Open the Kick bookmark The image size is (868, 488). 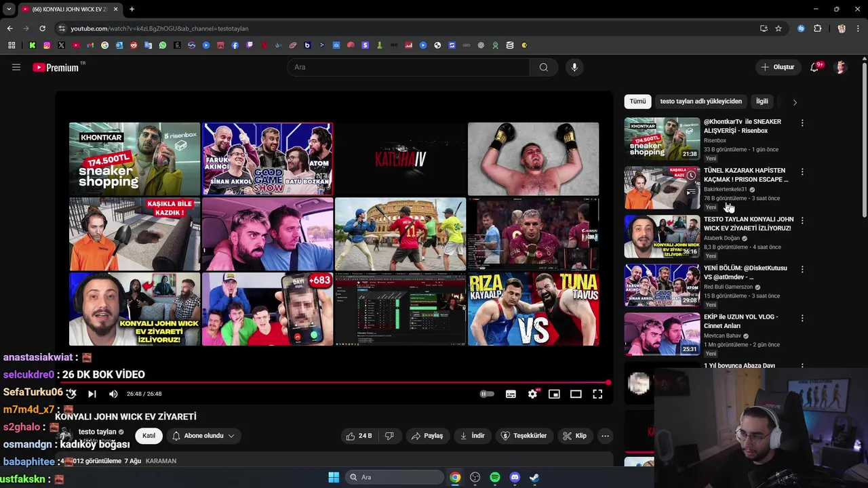[x=32, y=45]
